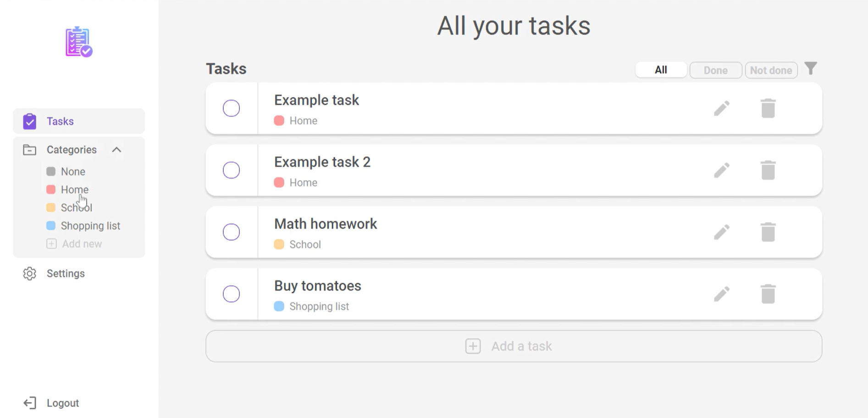Toggle the completion circle for Math homework
Screen dimensions: 868x418
point(232,232)
